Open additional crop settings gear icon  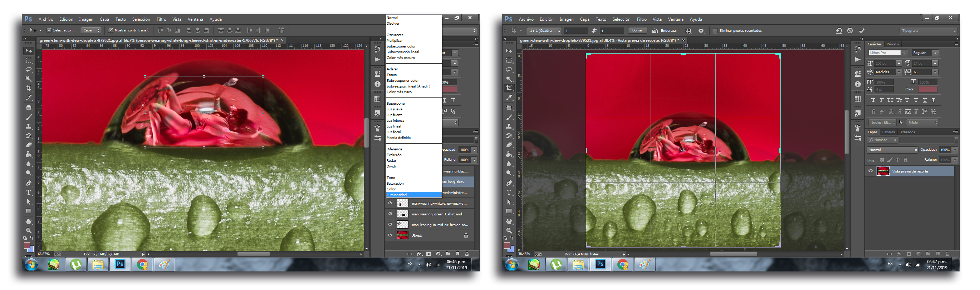[x=701, y=31]
